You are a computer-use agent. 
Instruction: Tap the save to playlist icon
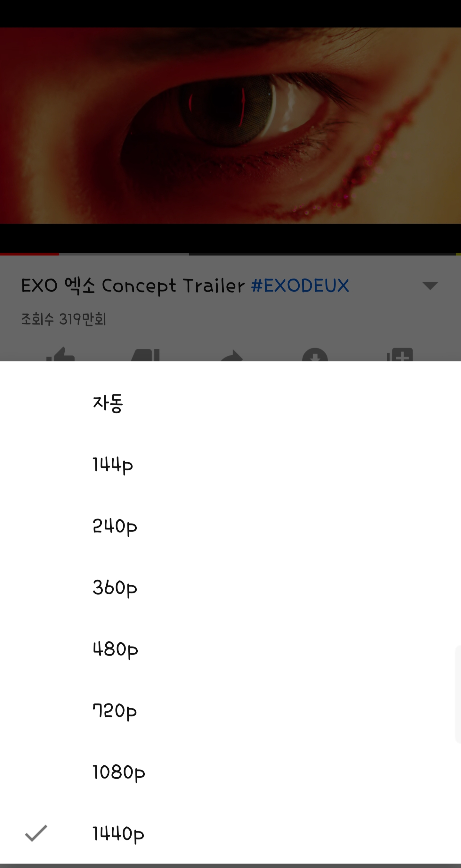click(400, 354)
